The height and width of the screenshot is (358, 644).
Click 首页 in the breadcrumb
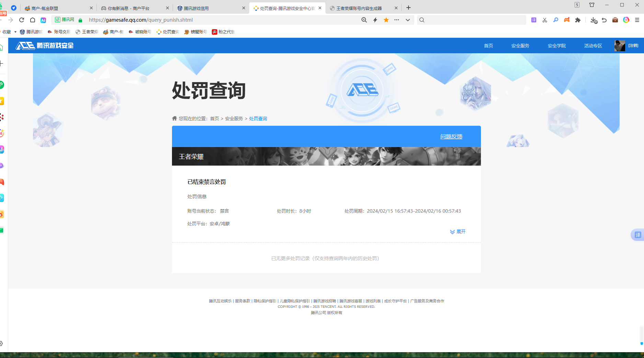click(x=215, y=119)
